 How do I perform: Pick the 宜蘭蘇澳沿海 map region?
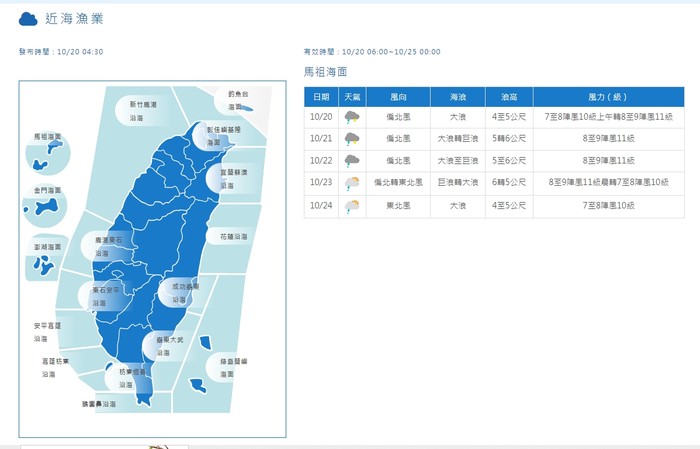[235, 180]
